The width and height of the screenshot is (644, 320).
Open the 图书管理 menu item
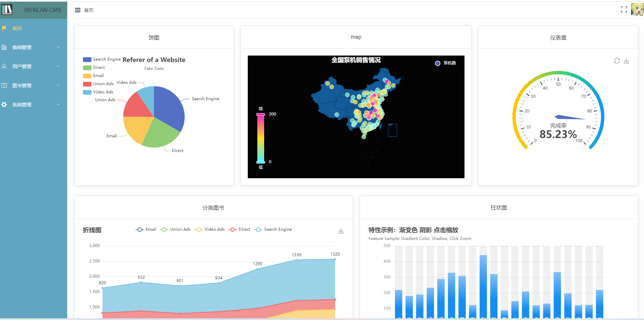point(33,86)
